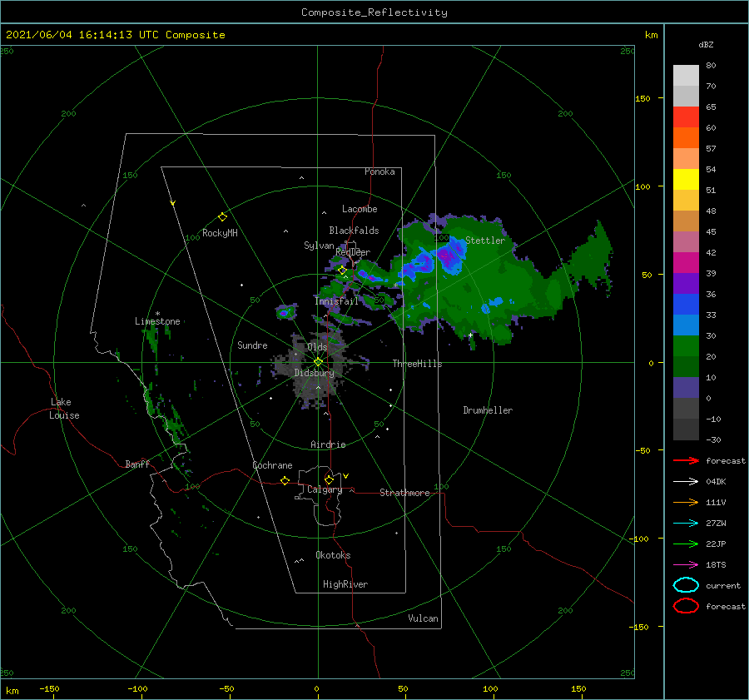Screen dimensions: 749x700
Task: Click the orange 111V arrow icon
Action: point(686,502)
